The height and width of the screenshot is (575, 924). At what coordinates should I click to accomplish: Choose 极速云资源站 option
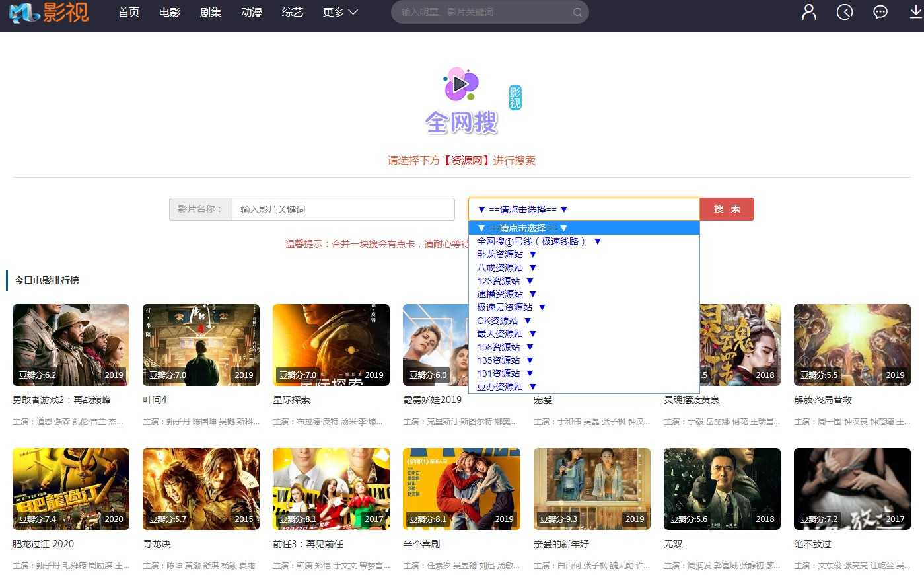click(x=584, y=307)
